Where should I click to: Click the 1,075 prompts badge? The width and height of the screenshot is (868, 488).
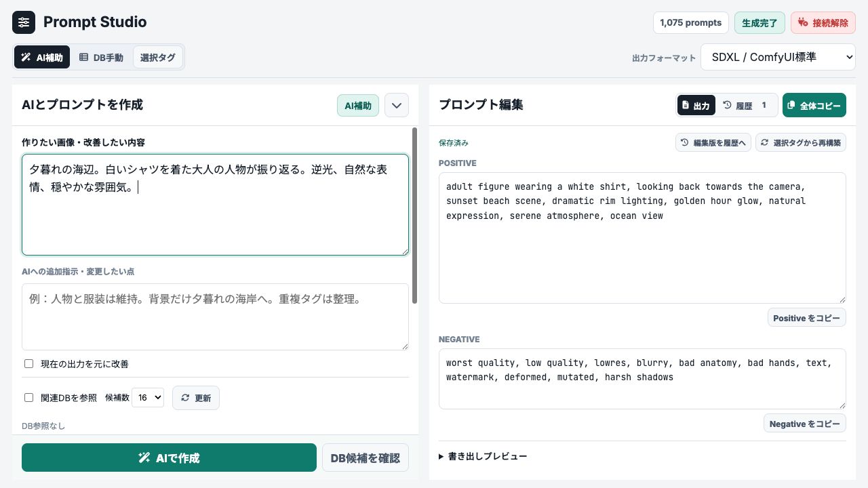coord(690,22)
